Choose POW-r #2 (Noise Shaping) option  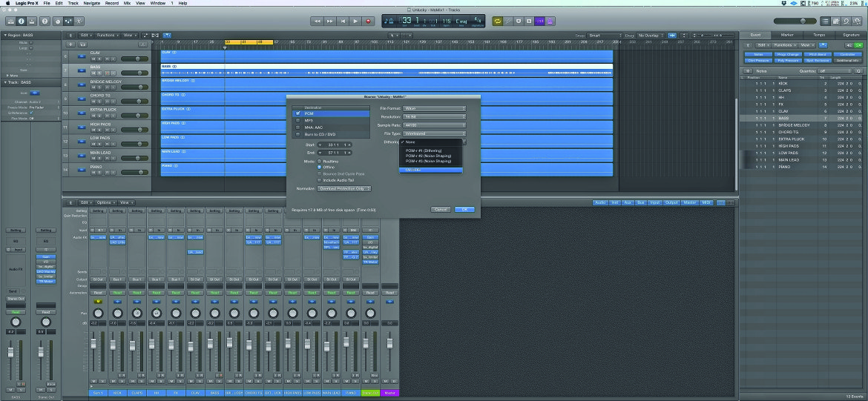pos(431,156)
